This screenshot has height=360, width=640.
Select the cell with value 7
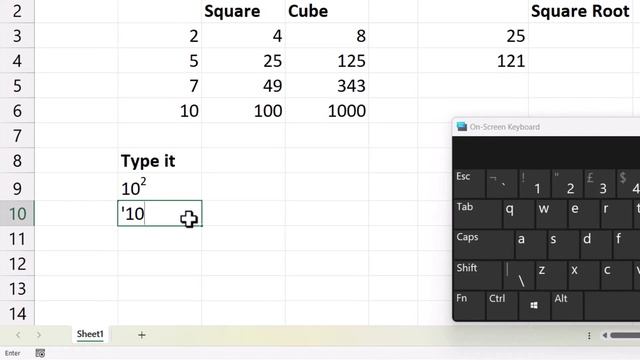[160, 86]
